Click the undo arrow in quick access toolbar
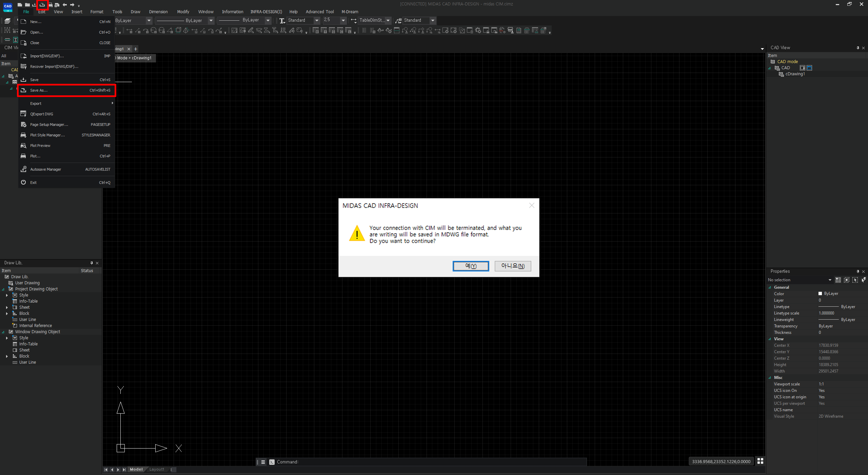Viewport: 868px width, 475px height. (x=65, y=5)
